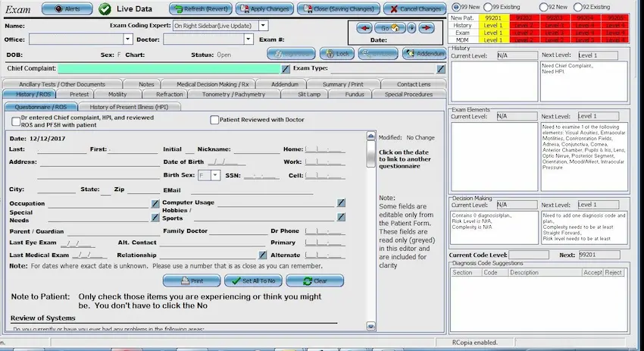Lock the exam
Image resolution: width=644 pixels, height=351 pixels.
tap(337, 53)
